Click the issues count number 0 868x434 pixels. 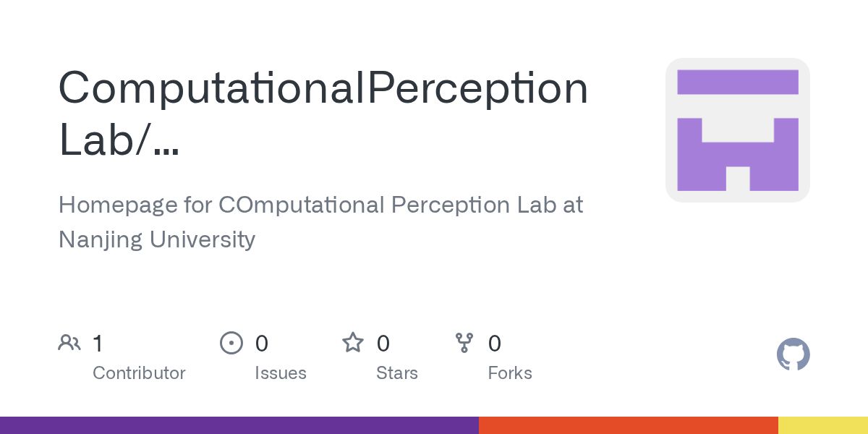tap(262, 343)
